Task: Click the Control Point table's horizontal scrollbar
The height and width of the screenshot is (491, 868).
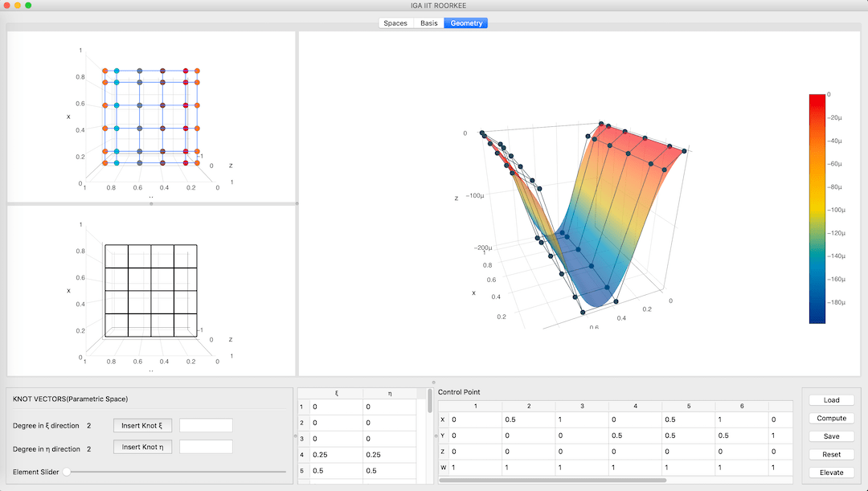Action: point(553,480)
